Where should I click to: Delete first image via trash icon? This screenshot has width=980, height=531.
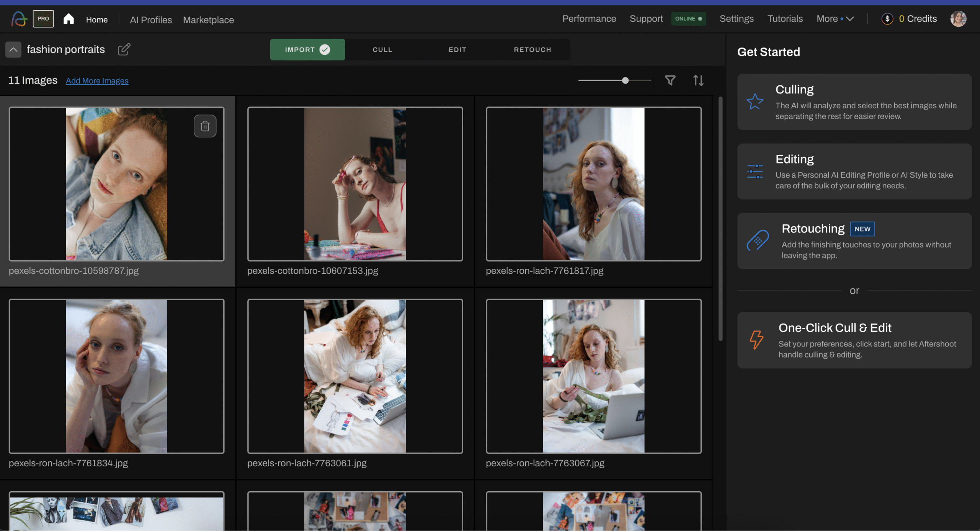pos(205,126)
